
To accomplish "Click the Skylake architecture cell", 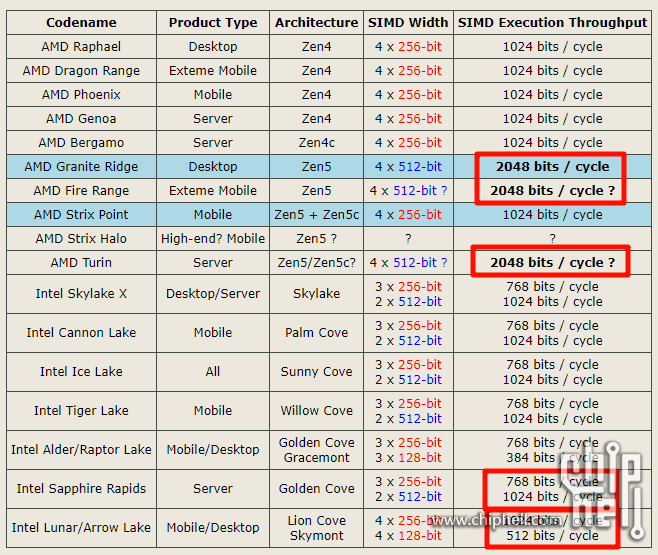I will (x=316, y=294).
